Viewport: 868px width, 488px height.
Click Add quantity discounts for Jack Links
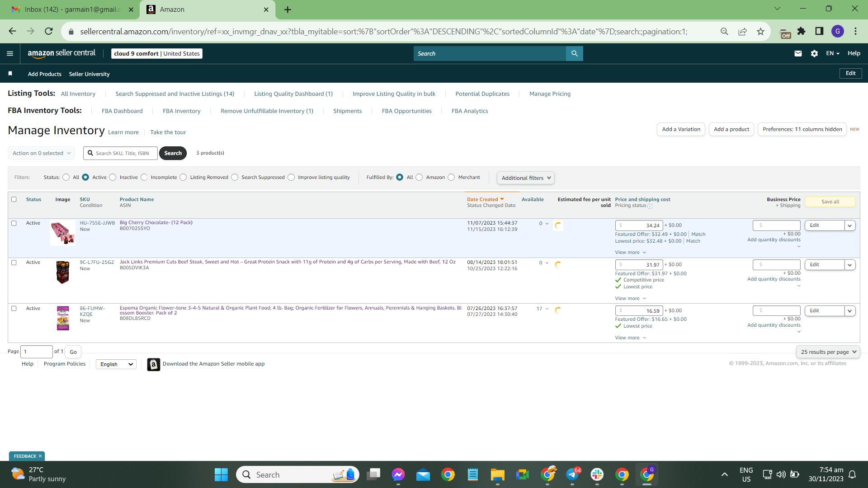click(774, 279)
